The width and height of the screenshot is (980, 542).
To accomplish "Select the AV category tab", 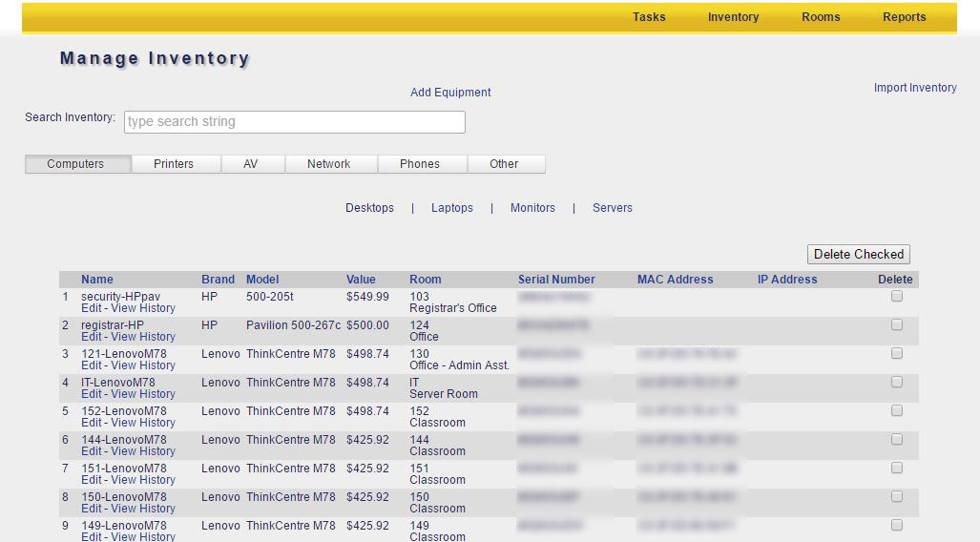I will 250,164.
